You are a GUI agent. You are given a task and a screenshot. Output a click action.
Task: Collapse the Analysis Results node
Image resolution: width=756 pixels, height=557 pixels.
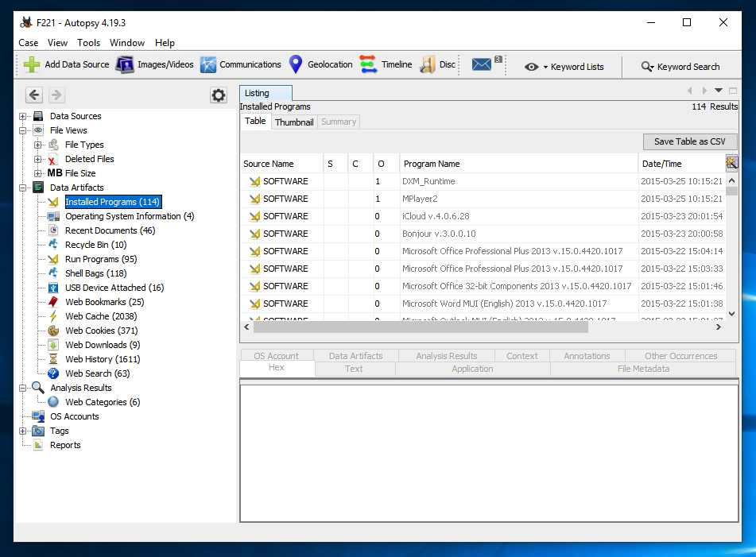tap(23, 388)
